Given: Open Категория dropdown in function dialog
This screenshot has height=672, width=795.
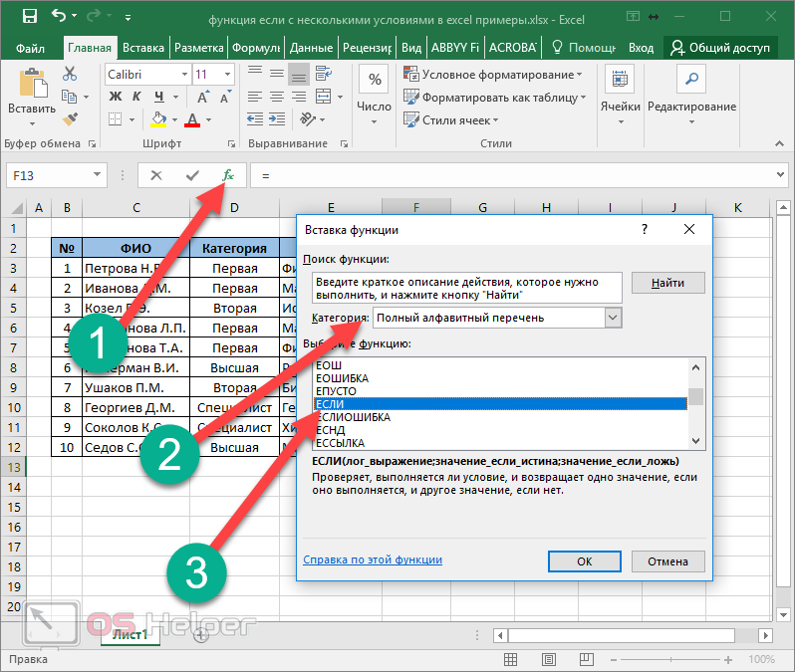Looking at the screenshot, I should coord(613,318).
